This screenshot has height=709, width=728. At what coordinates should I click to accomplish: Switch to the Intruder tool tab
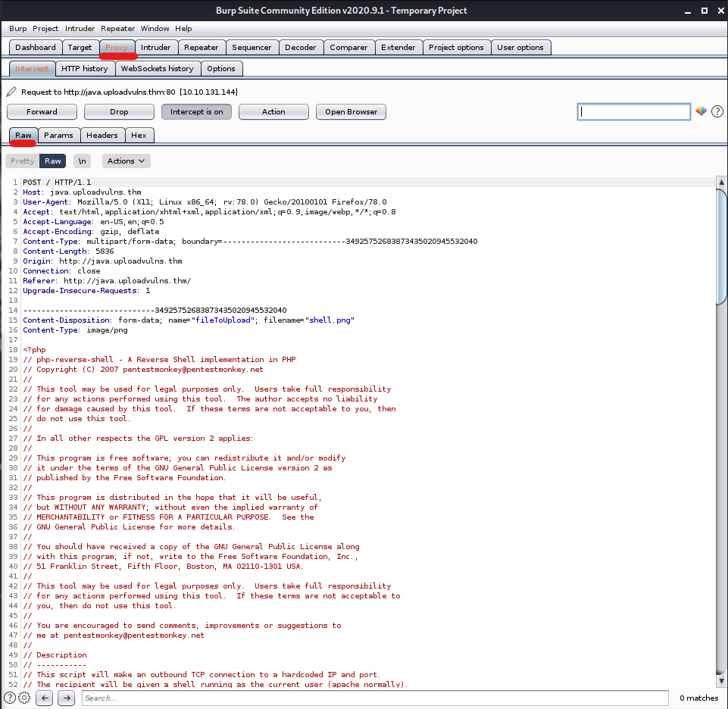point(155,48)
